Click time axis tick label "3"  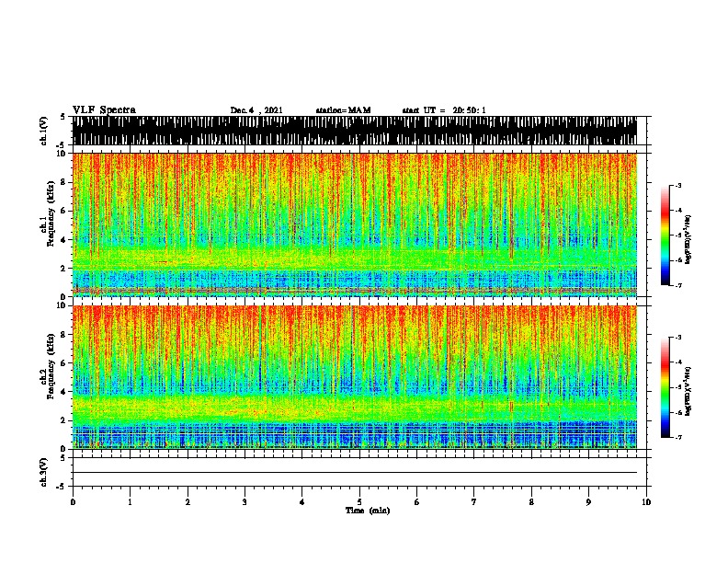click(245, 502)
